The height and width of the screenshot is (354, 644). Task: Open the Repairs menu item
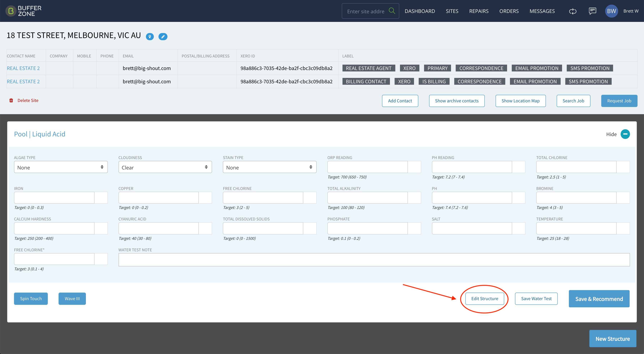tap(479, 11)
